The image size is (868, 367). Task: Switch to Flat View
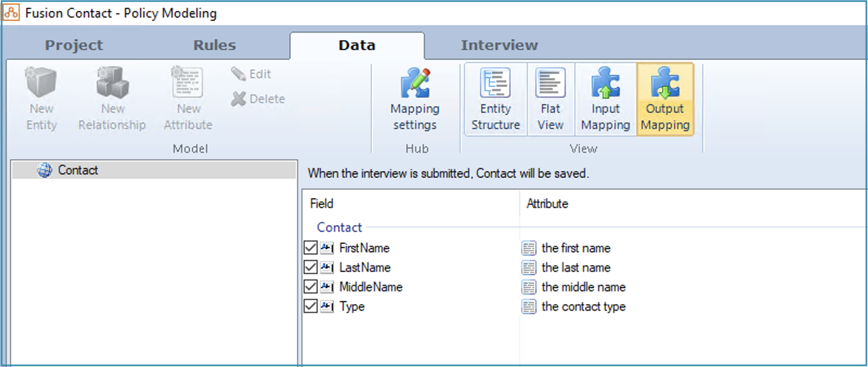tap(550, 99)
